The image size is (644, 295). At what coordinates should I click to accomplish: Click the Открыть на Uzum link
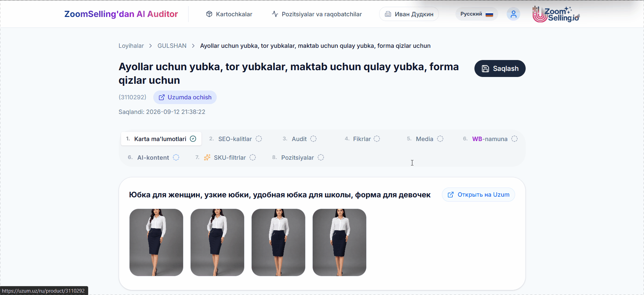tap(479, 195)
